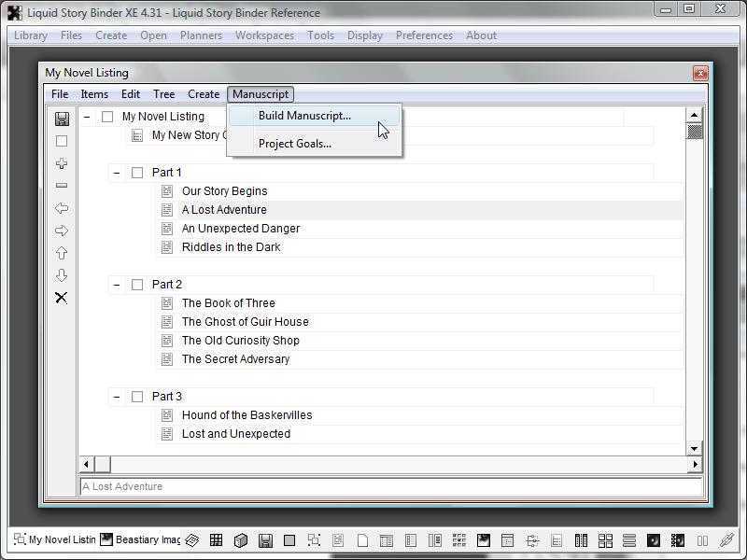Image resolution: width=747 pixels, height=560 pixels.
Task: Move item up with the up arrow icon
Action: pos(62,253)
